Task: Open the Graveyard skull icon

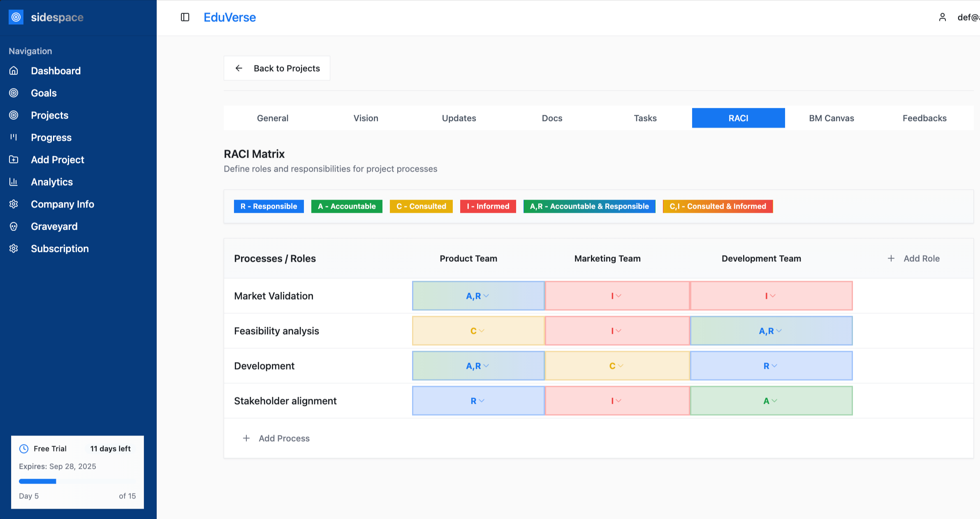Action: [x=14, y=226]
